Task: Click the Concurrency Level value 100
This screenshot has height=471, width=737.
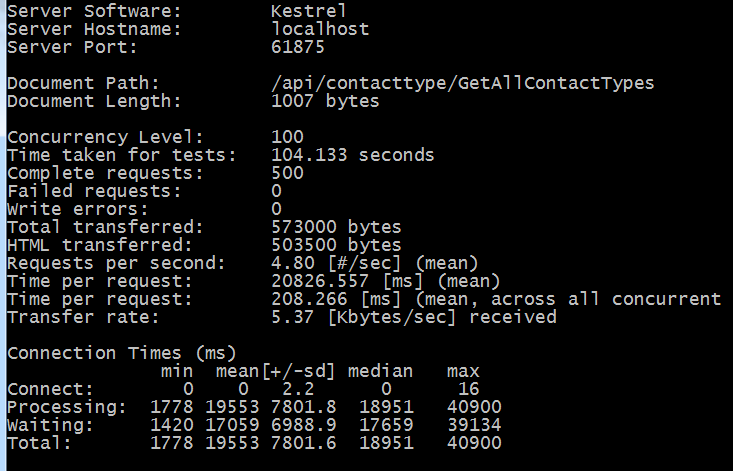Action: pyautogui.click(x=287, y=137)
